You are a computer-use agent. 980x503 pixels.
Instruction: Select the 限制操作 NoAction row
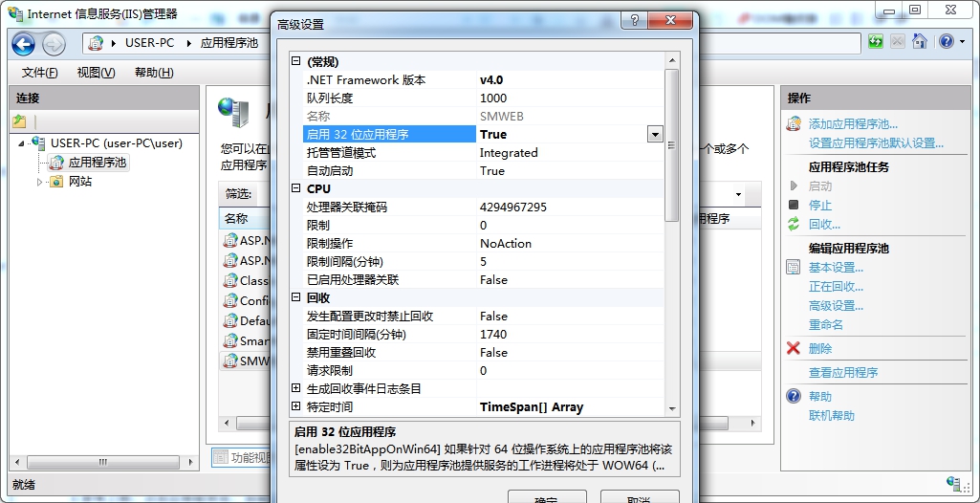tap(483, 243)
